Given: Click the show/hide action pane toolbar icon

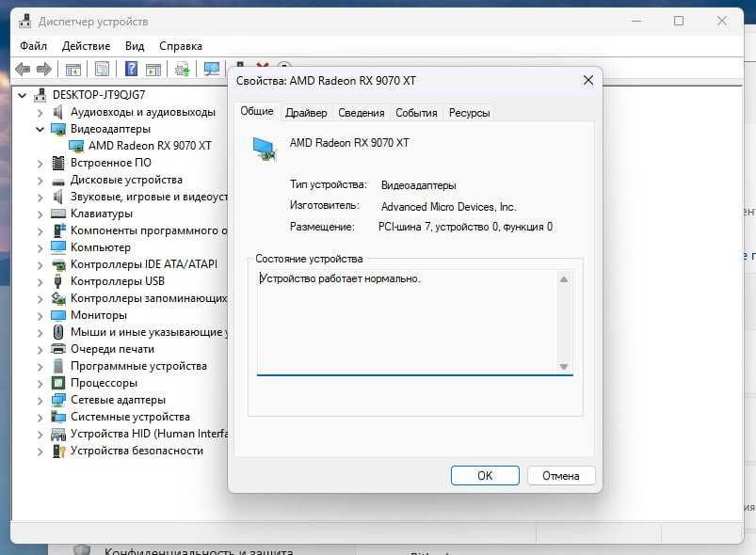Looking at the screenshot, I should pos(153,70).
